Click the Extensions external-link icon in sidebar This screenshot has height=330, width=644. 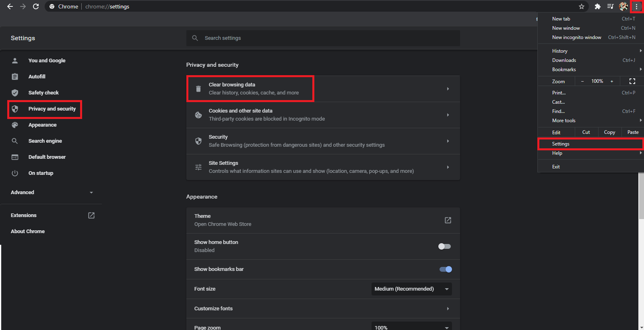point(91,215)
